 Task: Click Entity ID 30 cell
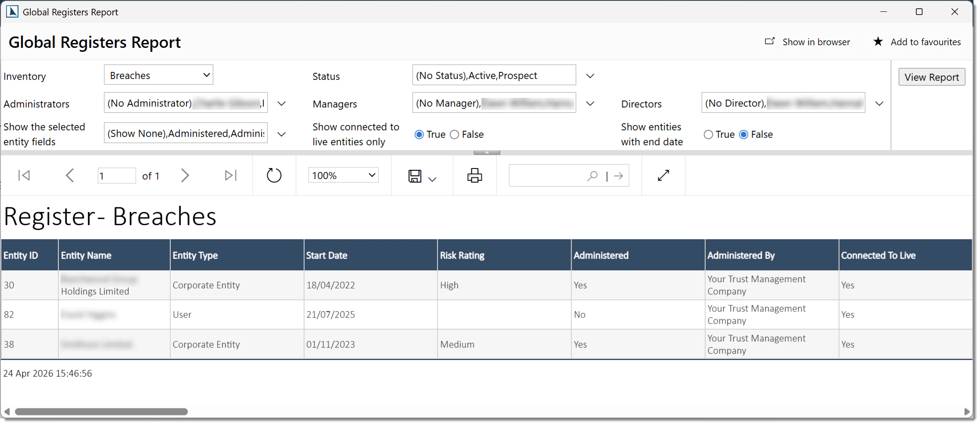(29, 285)
